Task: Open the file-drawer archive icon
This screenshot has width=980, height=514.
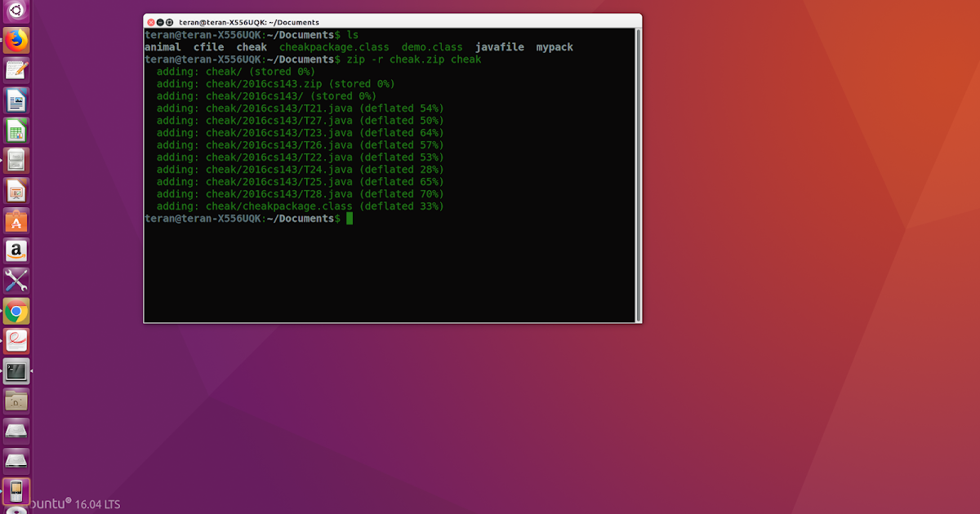Action: coord(16,160)
